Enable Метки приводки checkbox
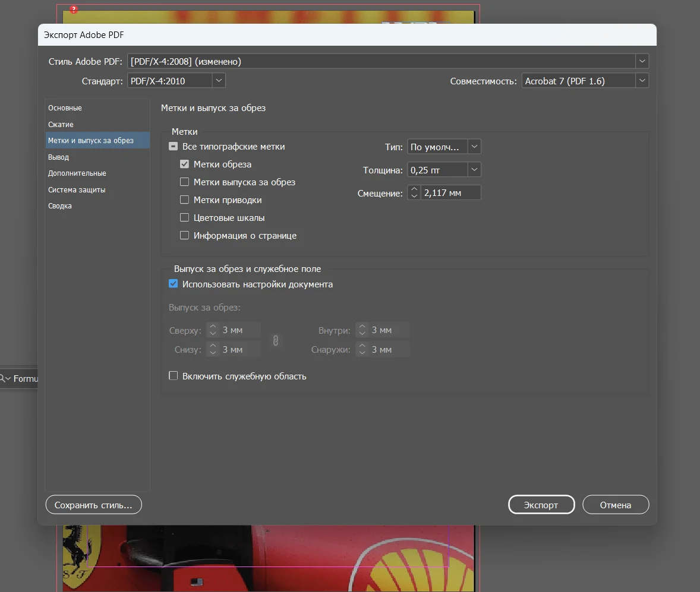Image resolution: width=700 pixels, height=592 pixels. [x=184, y=200]
